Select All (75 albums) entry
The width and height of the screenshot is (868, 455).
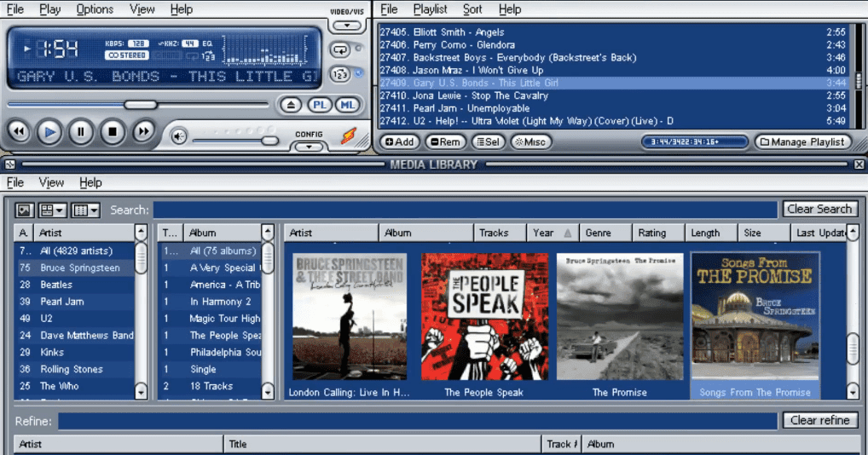pos(211,251)
